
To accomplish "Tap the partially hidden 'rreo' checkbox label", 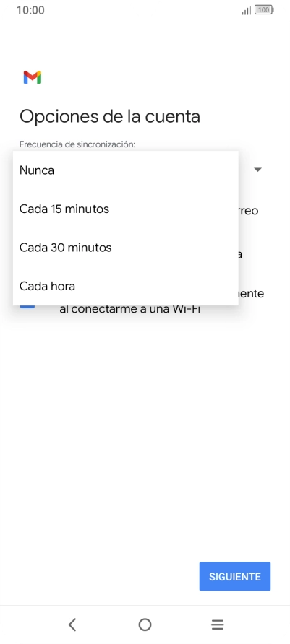I will click(248, 211).
